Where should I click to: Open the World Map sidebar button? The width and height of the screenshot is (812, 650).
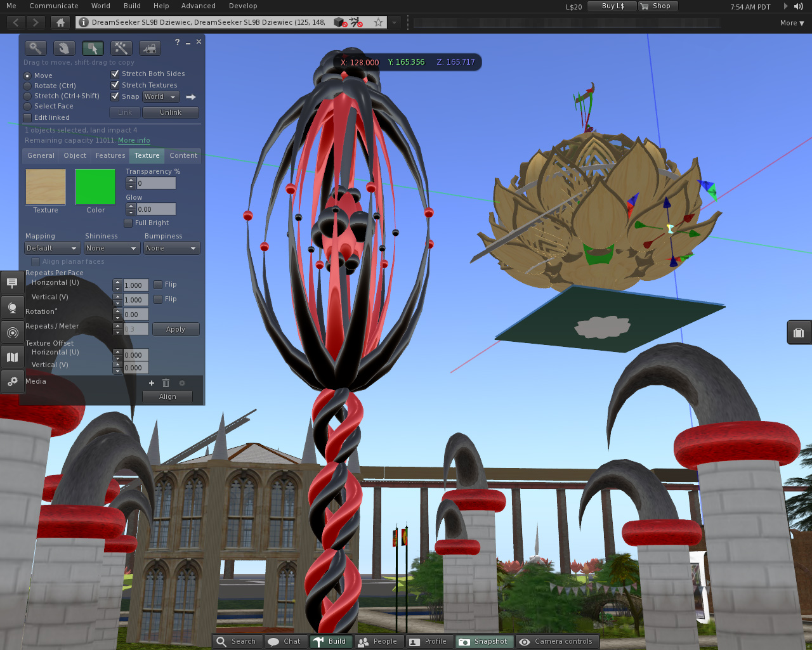click(12, 357)
